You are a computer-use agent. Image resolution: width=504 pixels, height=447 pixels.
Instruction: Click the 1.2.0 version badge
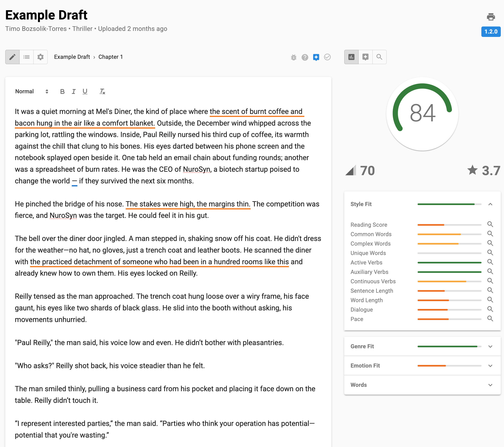pos(491,31)
